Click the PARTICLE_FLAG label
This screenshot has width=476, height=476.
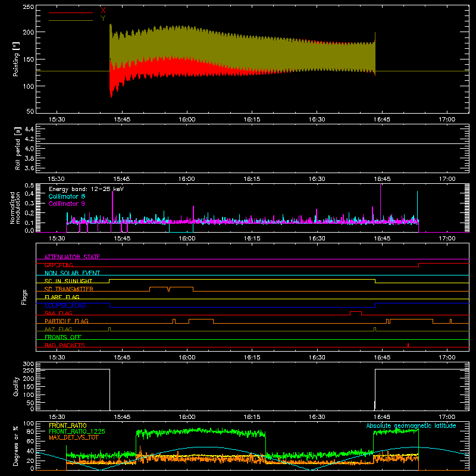tap(67, 321)
